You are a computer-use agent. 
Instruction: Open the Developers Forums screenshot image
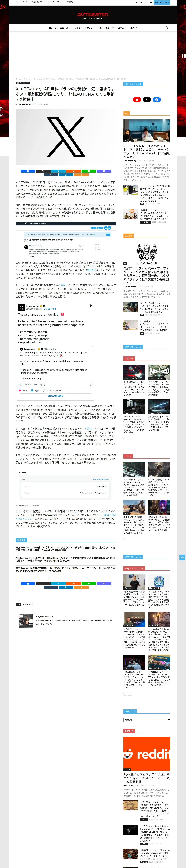tap(66, 240)
